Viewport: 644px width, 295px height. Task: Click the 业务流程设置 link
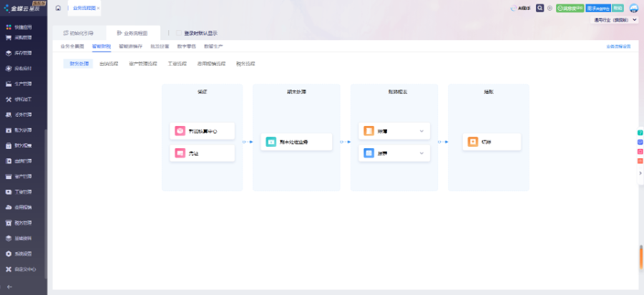(x=618, y=47)
